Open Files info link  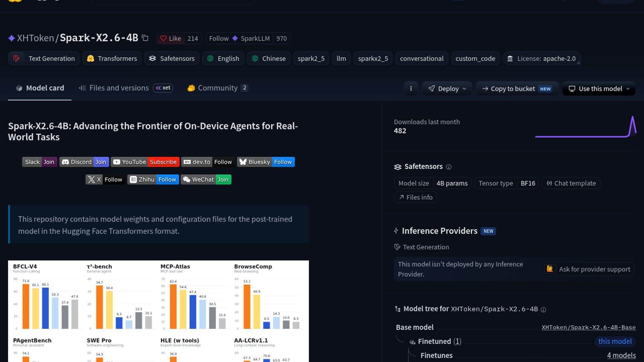(x=415, y=197)
